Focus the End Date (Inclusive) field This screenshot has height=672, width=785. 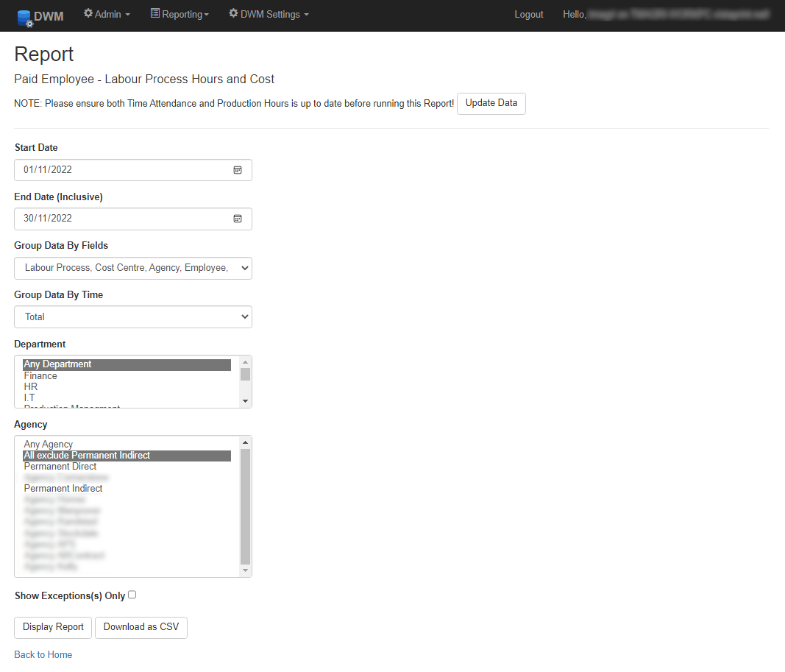click(x=133, y=219)
